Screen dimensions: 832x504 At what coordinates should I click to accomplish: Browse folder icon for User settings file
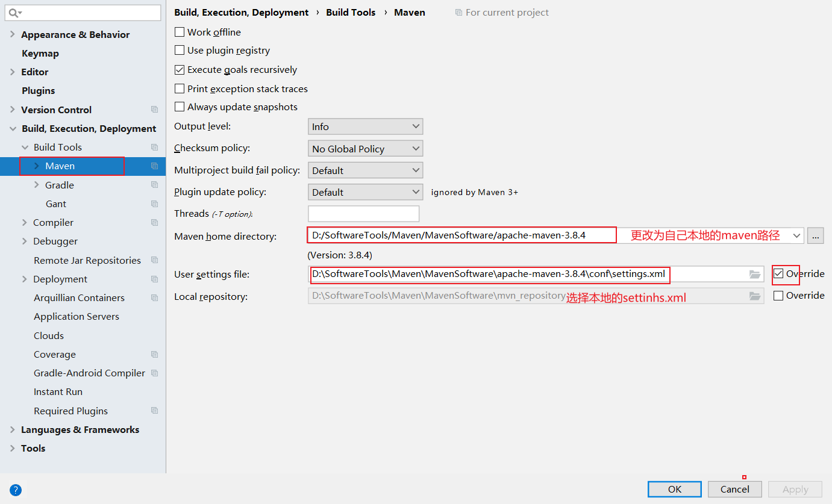tap(755, 274)
